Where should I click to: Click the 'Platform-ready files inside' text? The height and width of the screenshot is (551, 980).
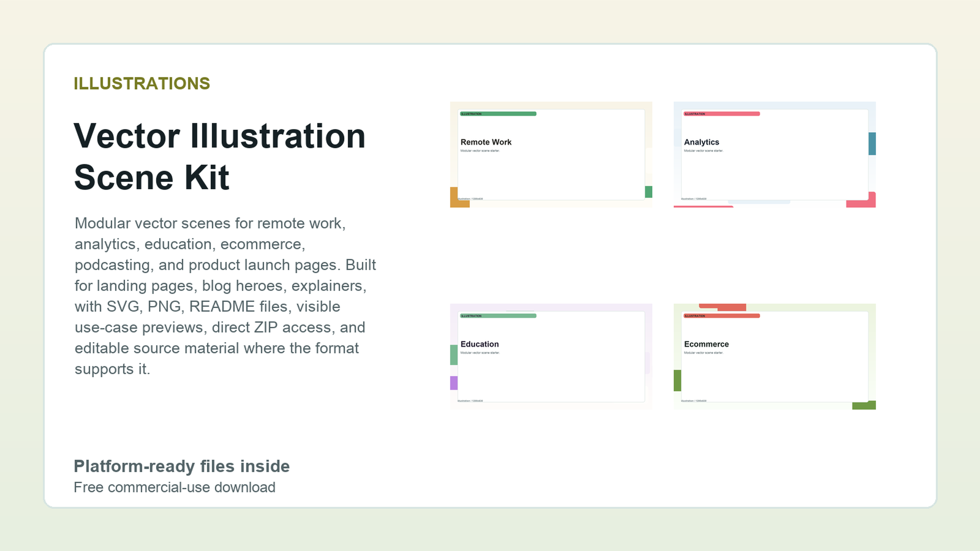[x=182, y=466]
